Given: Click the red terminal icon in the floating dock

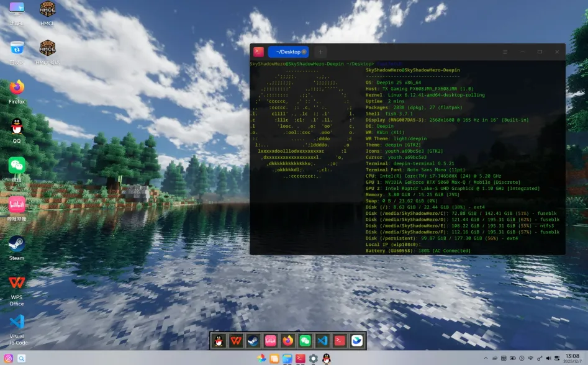Looking at the screenshot, I should click(x=340, y=341).
